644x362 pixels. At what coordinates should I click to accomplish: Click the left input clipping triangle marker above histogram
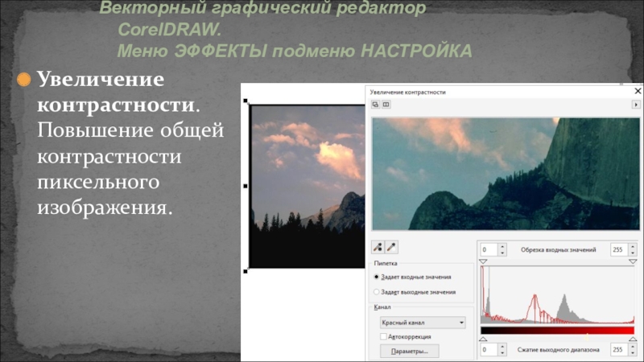pos(484,261)
